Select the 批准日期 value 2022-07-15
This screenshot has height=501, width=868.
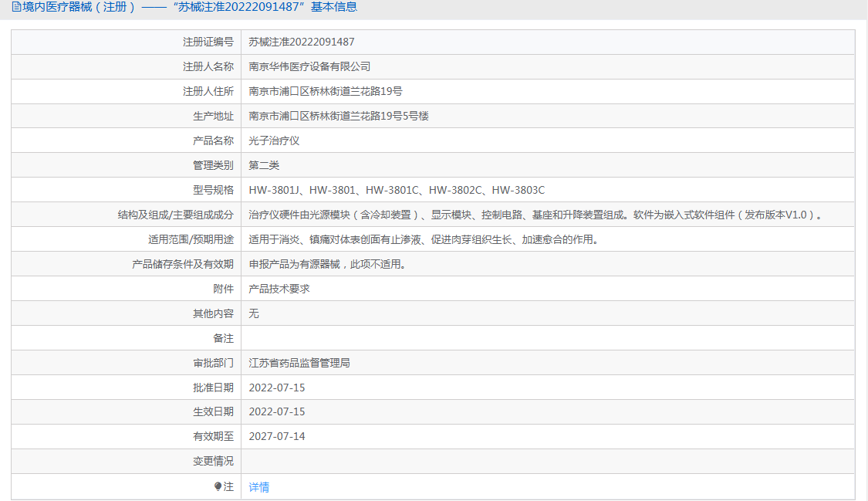coord(277,388)
